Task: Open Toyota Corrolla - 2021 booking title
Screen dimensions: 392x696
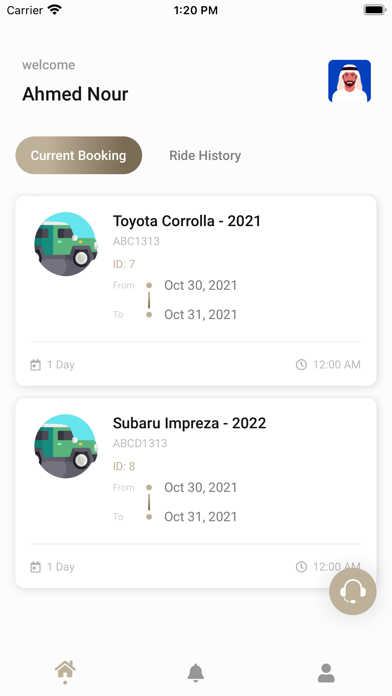Action: (x=186, y=221)
